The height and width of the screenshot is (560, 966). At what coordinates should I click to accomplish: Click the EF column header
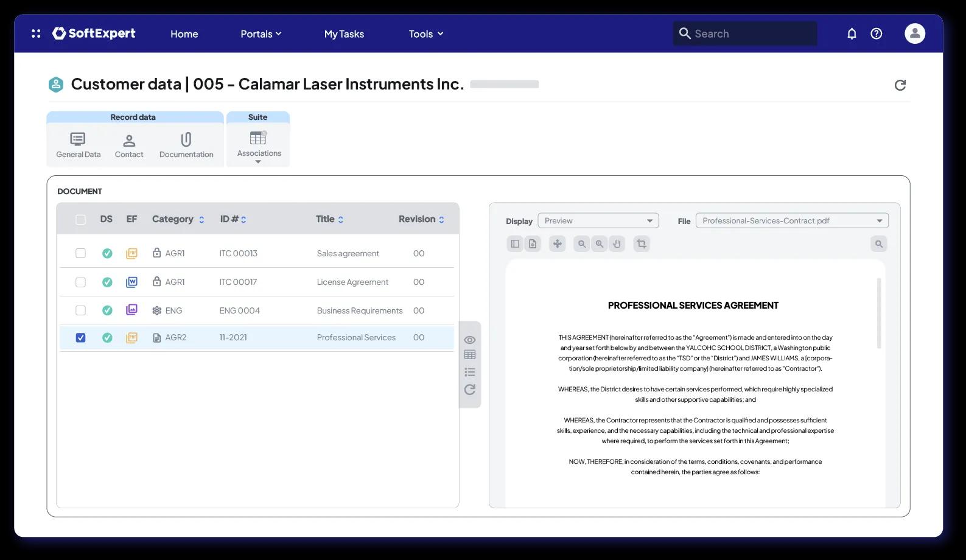[131, 219]
